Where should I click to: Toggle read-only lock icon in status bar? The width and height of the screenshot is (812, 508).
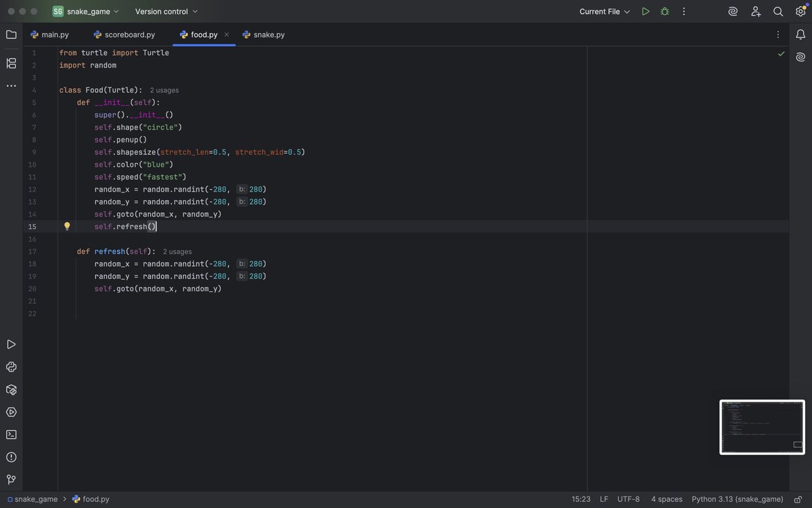(x=798, y=499)
